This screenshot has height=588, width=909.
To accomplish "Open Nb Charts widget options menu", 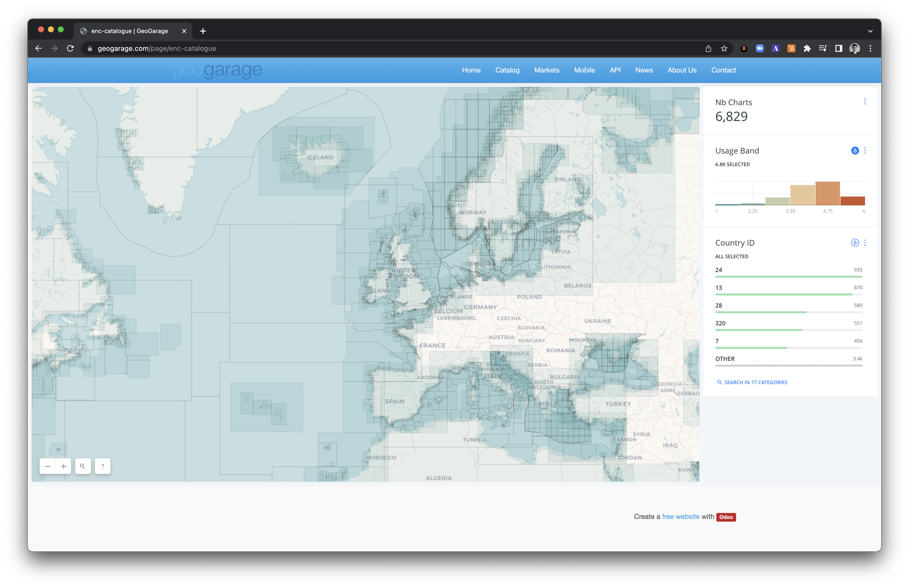I will tap(865, 101).
